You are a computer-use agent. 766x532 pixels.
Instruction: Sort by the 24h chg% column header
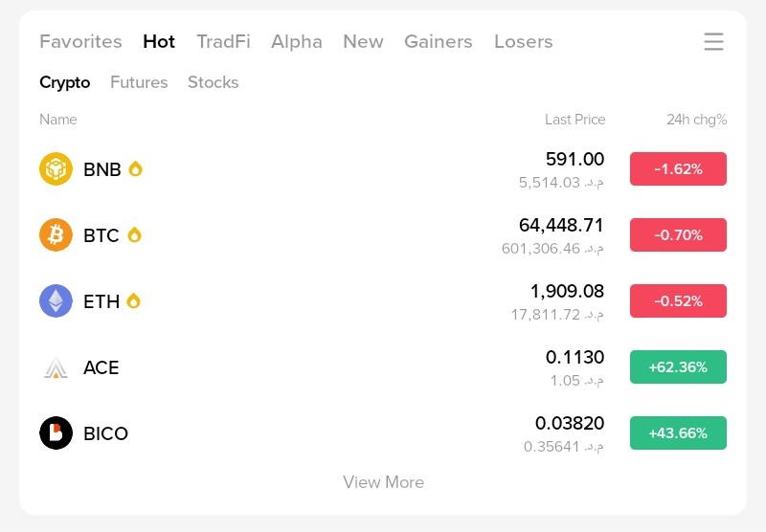point(697,120)
